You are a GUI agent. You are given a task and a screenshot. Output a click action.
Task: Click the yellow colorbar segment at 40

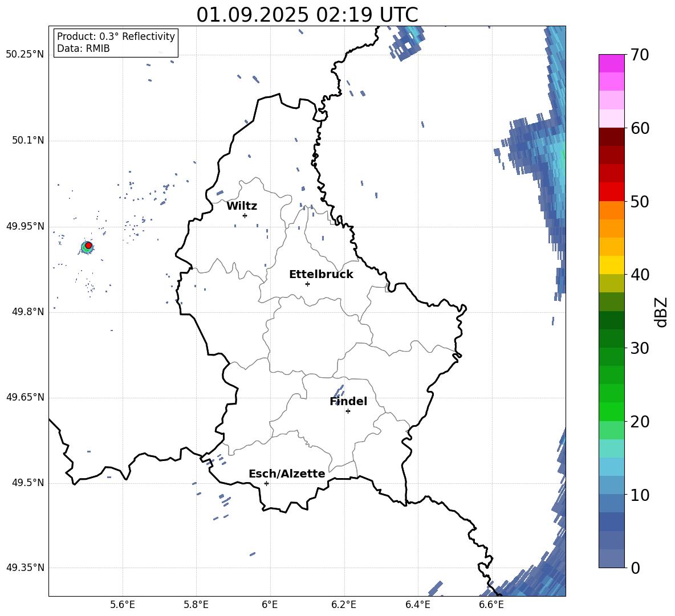[611, 265]
